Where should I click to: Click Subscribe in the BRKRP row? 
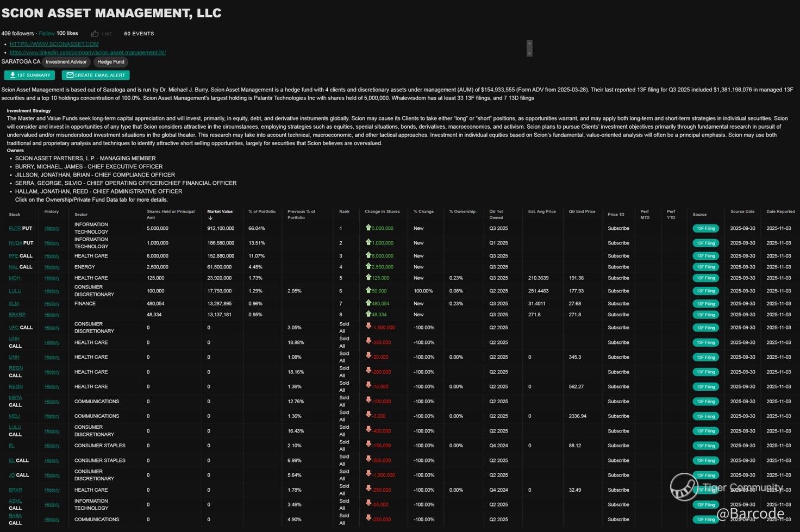[x=618, y=315]
